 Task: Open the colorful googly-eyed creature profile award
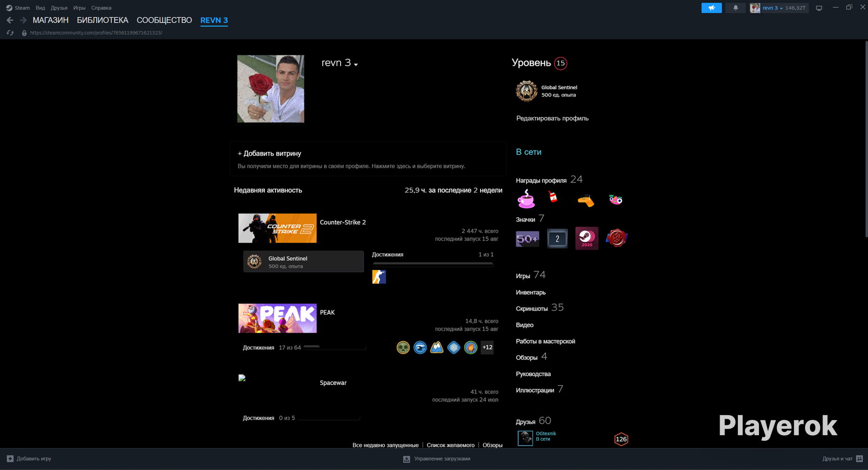616,200
